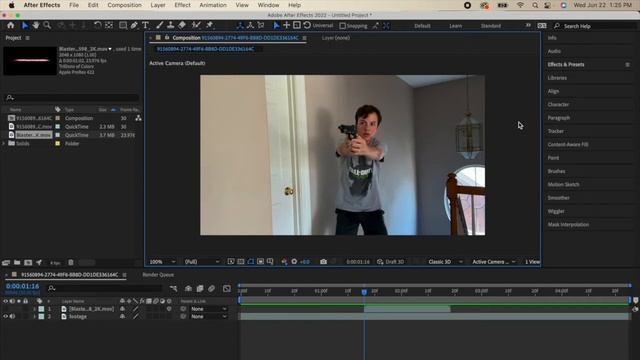This screenshot has height=360, width=640.
Task: Open the Classic 3D renderer dropdown
Action: (x=445, y=262)
